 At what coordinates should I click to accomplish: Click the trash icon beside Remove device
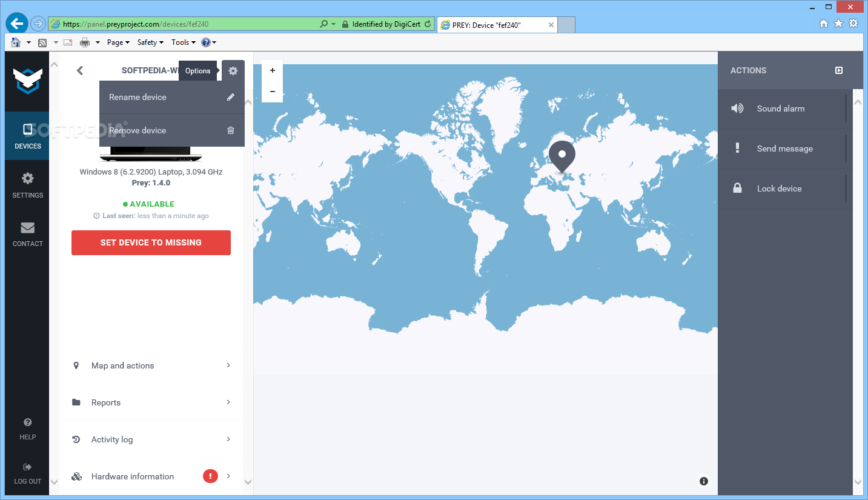pos(230,130)
